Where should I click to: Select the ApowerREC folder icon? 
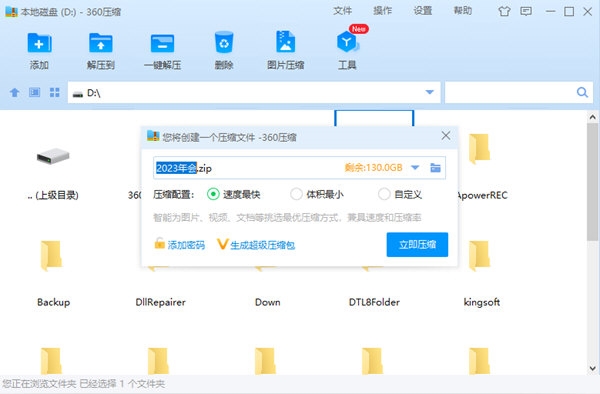479,148
